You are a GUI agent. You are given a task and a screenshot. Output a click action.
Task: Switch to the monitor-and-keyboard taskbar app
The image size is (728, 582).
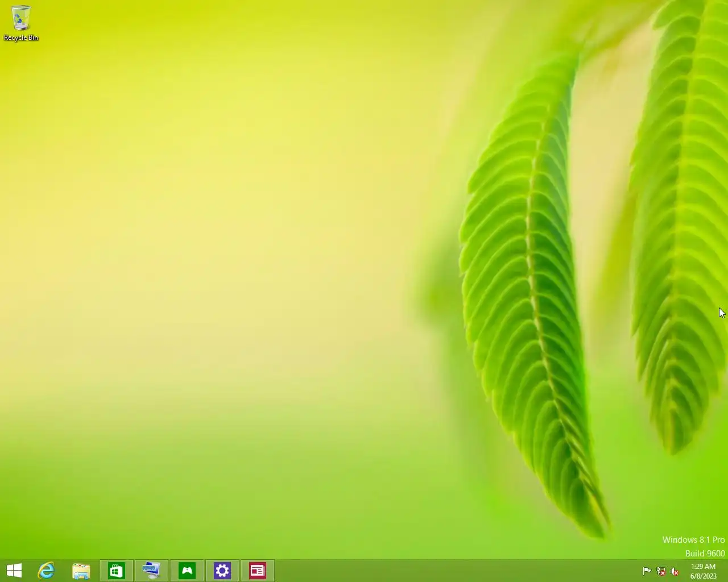[152, 571]
